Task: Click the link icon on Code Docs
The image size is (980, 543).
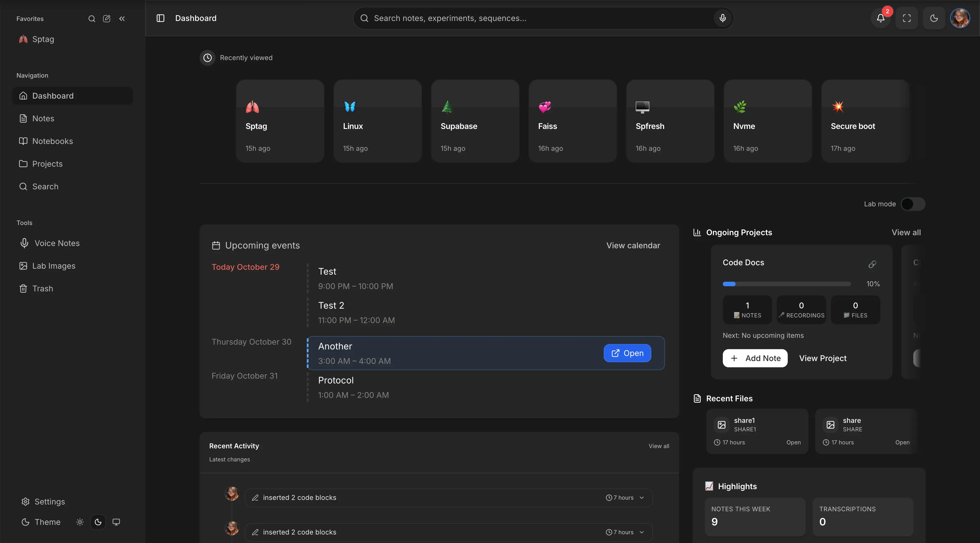Action: tap(872, 264)
